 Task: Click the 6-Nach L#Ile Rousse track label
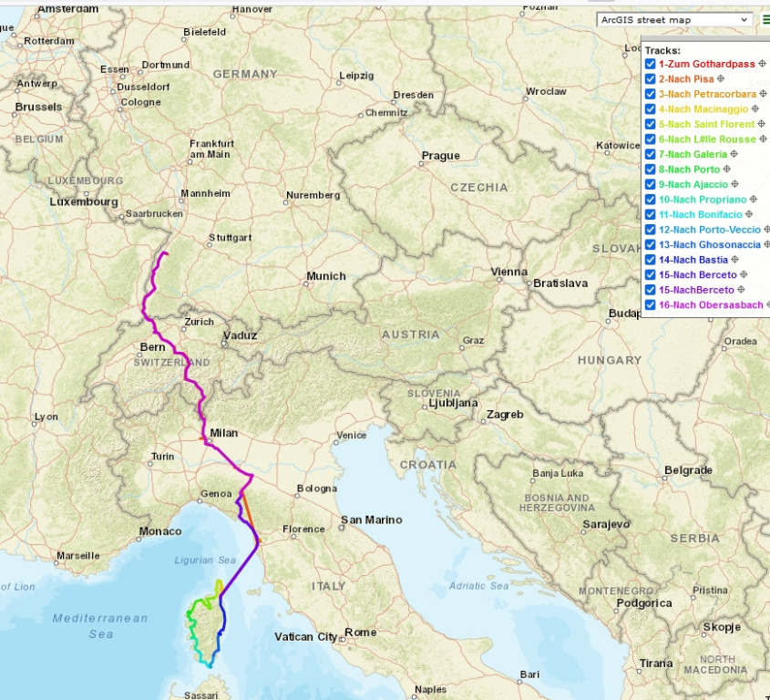pyautogui.click(x=707, y=139)
